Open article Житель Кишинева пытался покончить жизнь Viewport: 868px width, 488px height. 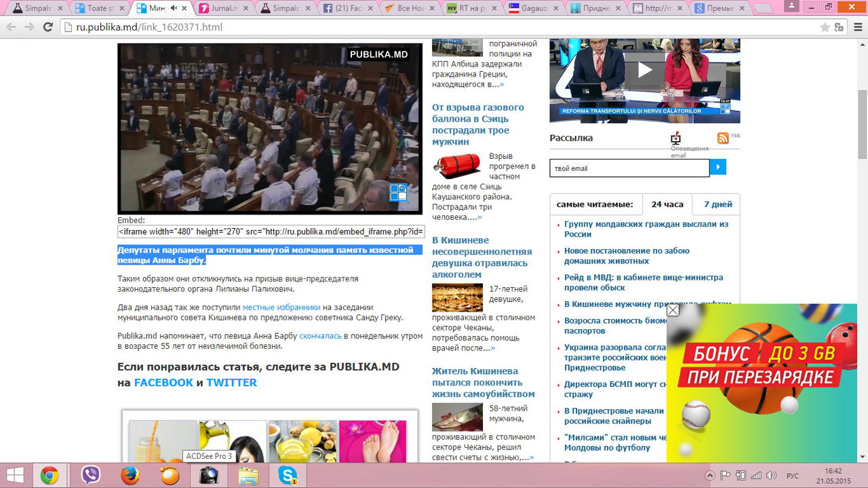(484, 382)
